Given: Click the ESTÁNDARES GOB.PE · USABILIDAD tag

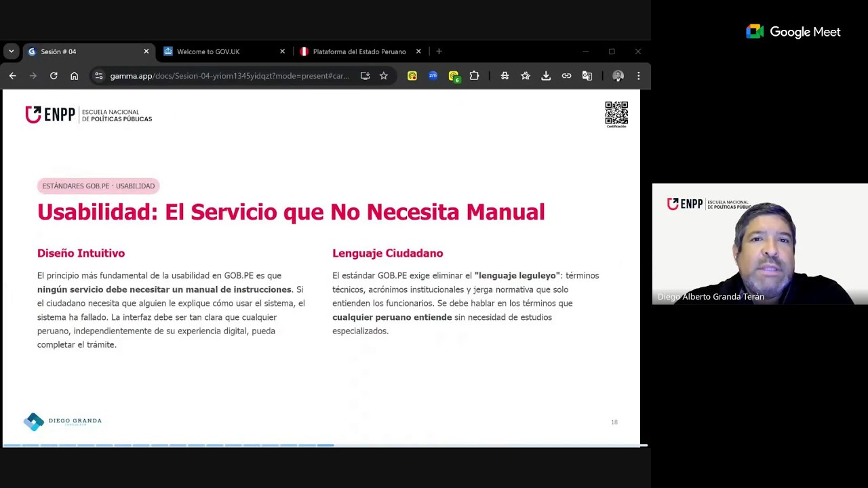Looking at the screenshot, I should [98, 186].
